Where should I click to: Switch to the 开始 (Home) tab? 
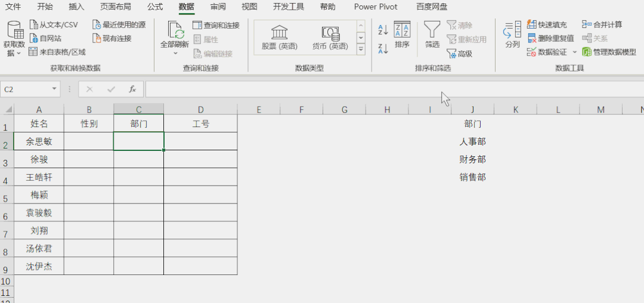45,7
